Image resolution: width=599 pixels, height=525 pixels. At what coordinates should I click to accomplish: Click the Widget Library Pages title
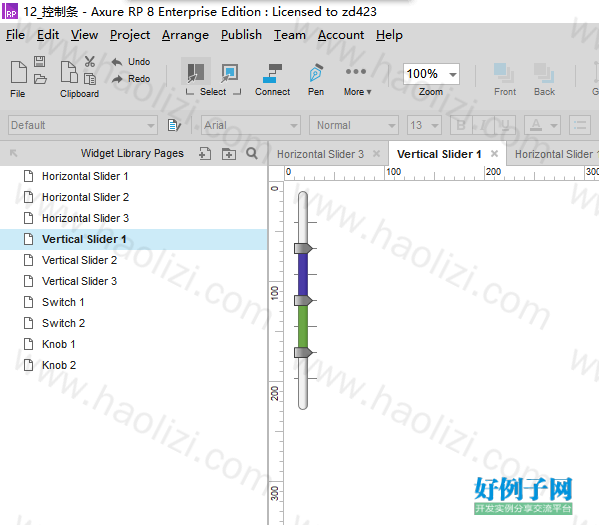pos(132,153)
